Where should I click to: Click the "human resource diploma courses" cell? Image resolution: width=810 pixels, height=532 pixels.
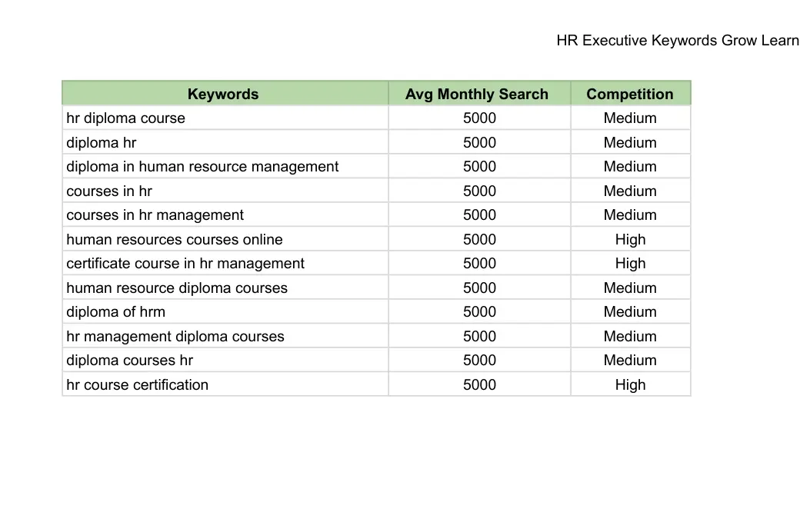click(x=177, y=288)
